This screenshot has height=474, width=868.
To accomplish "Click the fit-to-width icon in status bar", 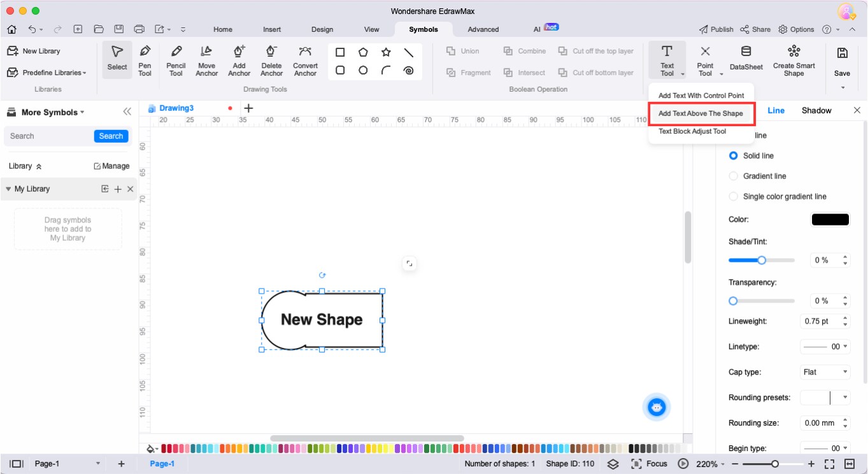I will 850,464.
